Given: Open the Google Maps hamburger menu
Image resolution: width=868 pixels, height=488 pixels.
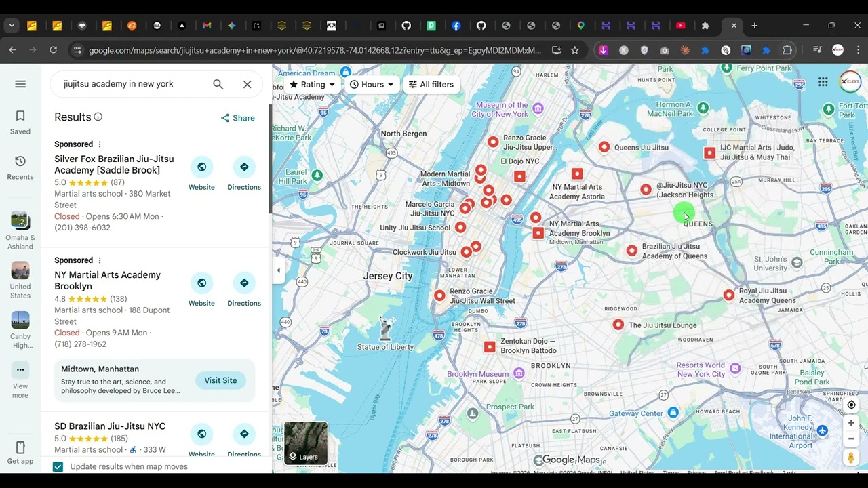Looking at the screenshot, I should click(20, 84).
